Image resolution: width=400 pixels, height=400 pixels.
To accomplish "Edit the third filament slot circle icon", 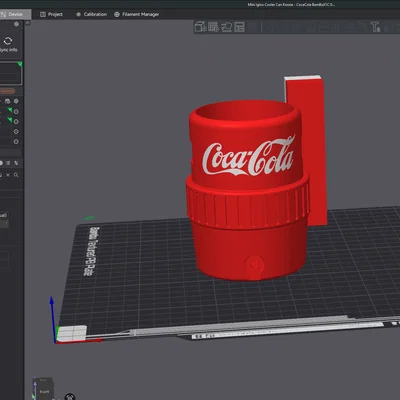I will coord(16,132).
